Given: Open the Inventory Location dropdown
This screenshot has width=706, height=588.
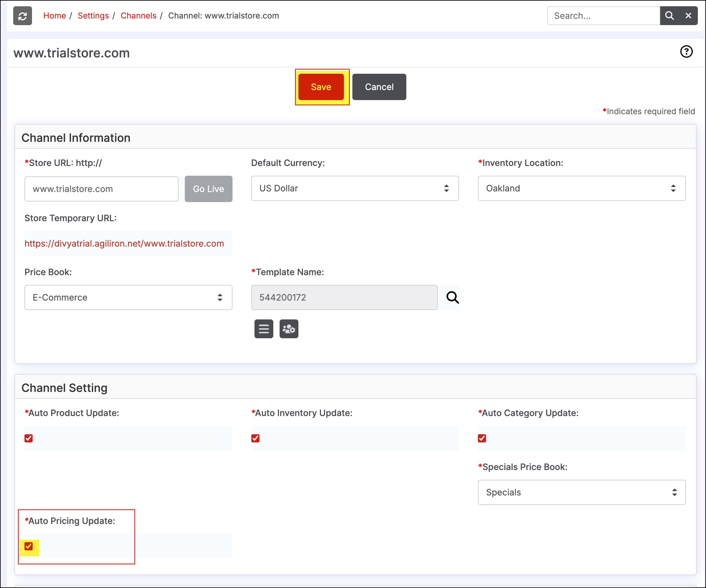Looking at the screenshot, I should click(582, 188).
